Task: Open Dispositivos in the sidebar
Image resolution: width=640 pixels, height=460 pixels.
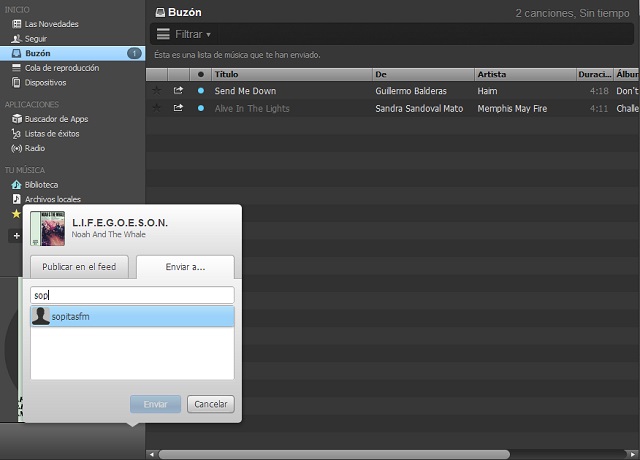Action: pyautogui.click(x=45, y=82)
